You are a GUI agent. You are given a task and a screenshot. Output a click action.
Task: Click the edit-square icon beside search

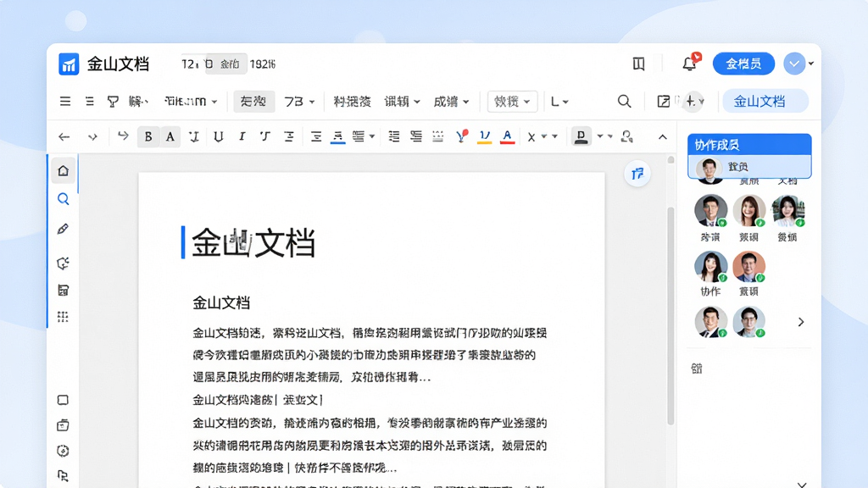coord(663,102)
